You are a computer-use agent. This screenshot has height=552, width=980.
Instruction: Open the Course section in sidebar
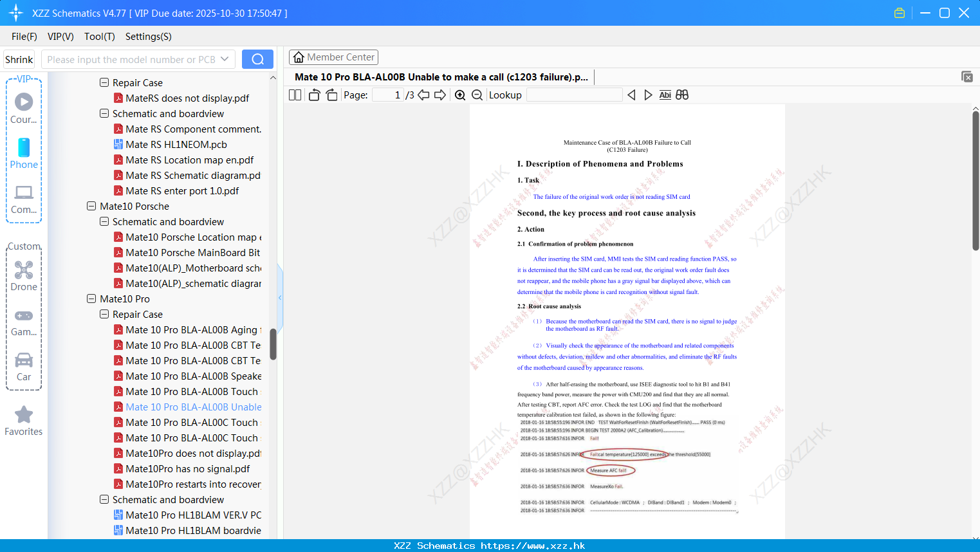(x=24, y=109)
